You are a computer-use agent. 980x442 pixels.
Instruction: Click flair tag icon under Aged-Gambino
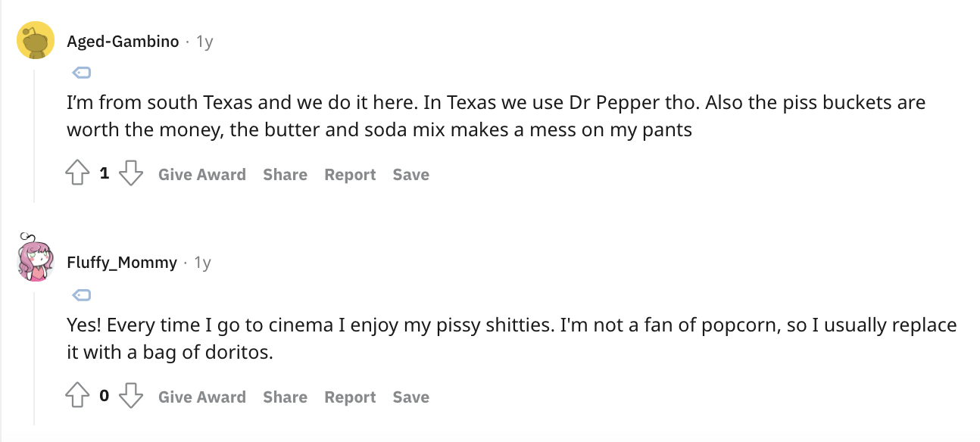[x=82, y=73]
